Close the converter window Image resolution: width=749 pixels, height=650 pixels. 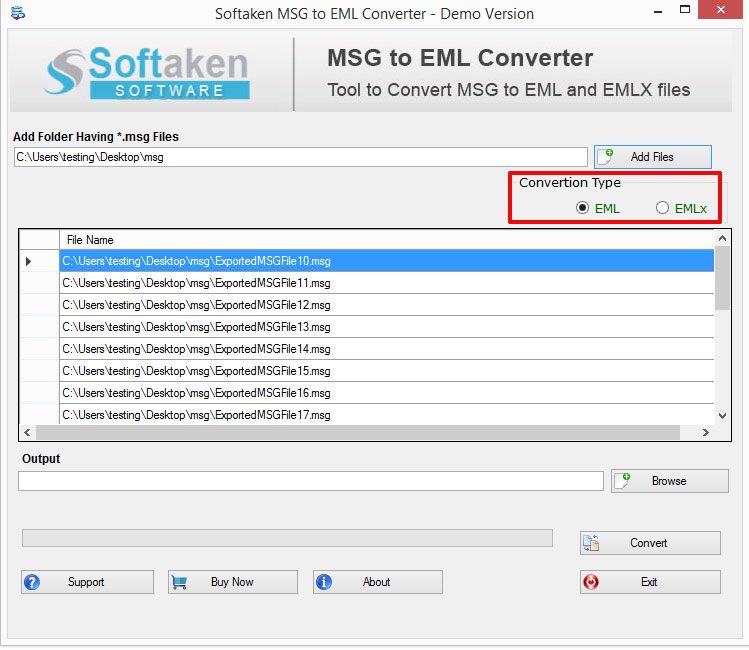(720, 10)
